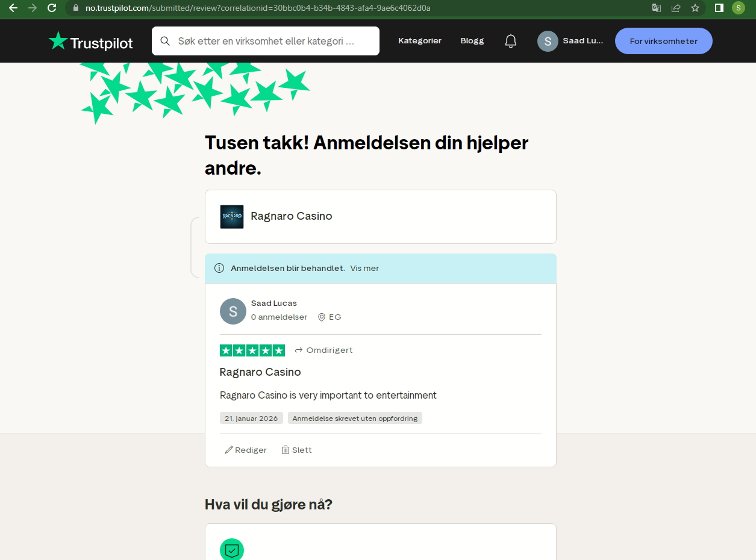The width and height of the screenshot is (756, 560).
Task: Click the browser address bar URL
Action: 258,8
